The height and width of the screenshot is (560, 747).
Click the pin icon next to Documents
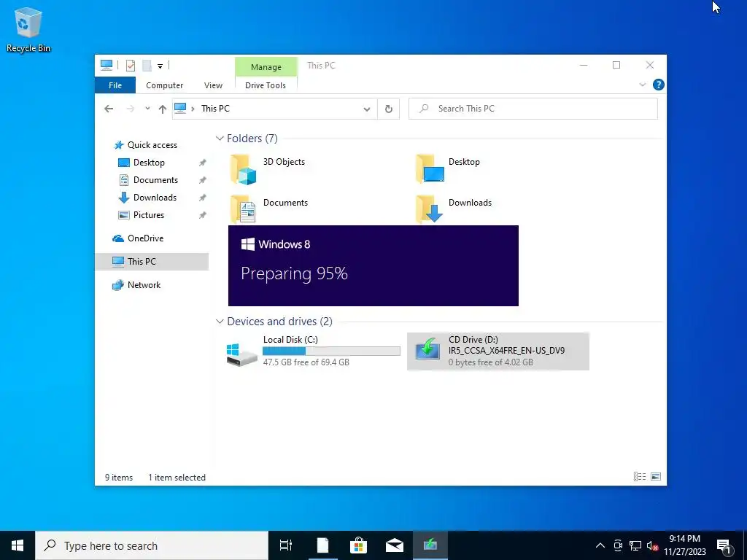203,181
